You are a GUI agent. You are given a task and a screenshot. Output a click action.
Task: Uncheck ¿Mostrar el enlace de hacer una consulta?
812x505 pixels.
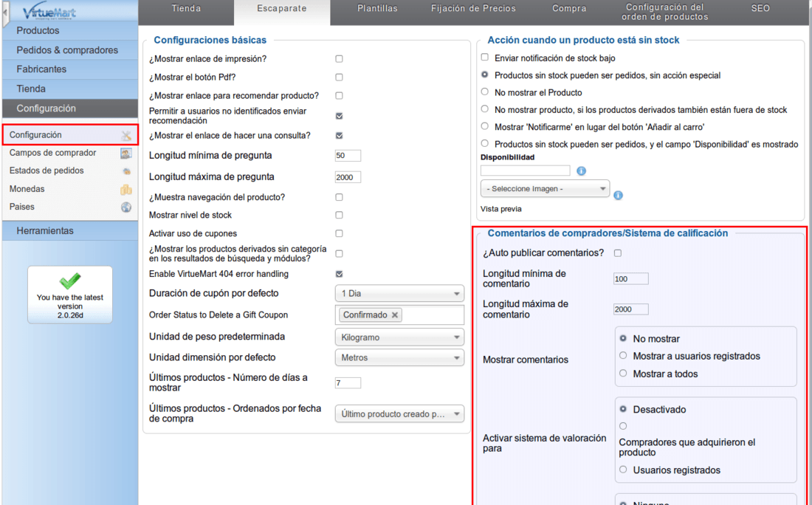(x=340, y=136)
